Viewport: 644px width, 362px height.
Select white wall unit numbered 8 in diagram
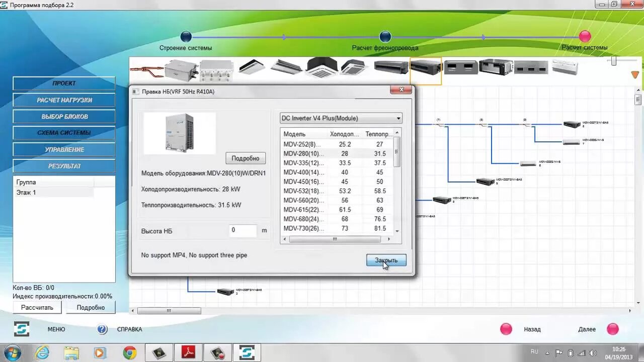coord(528,163)
